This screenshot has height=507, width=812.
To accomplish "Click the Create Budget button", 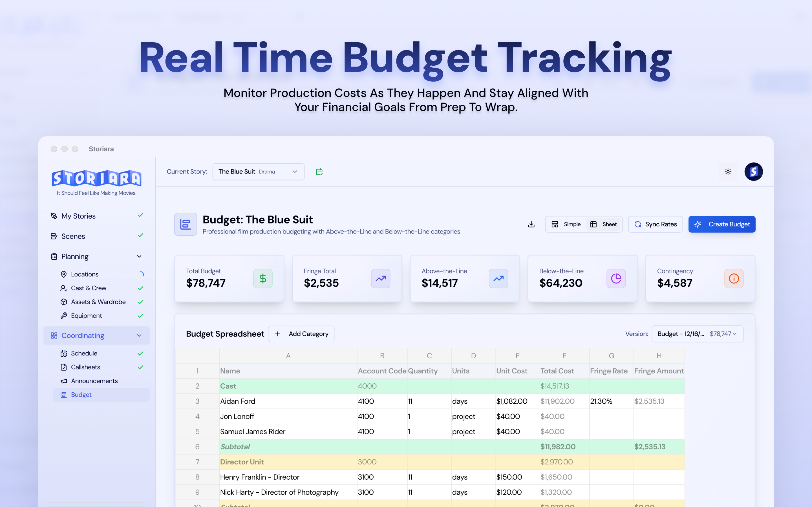I will point(722,224).
